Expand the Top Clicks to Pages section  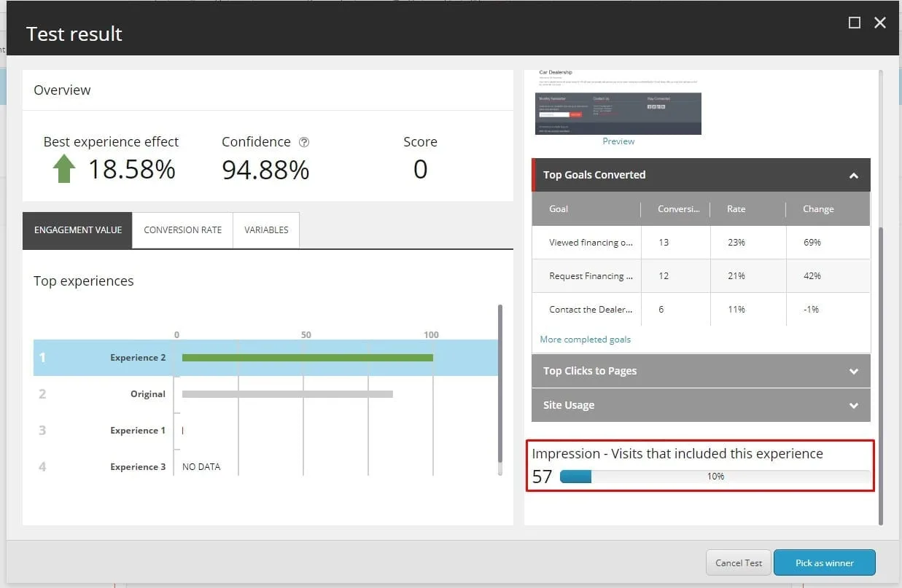coord(853,371)
